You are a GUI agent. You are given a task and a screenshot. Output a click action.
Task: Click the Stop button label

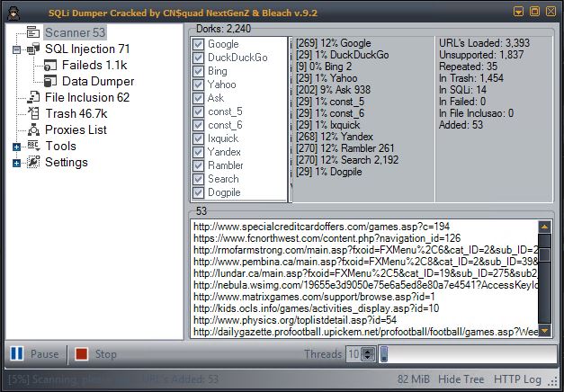tap(106, 354)
